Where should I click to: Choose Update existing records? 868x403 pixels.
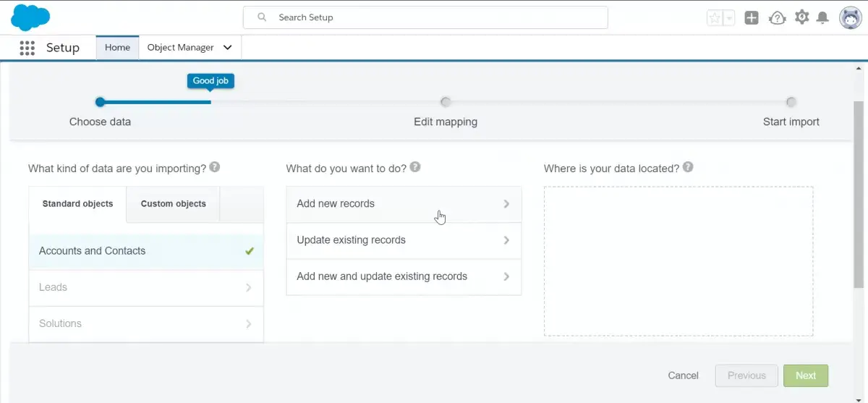(x=404, y=240)
